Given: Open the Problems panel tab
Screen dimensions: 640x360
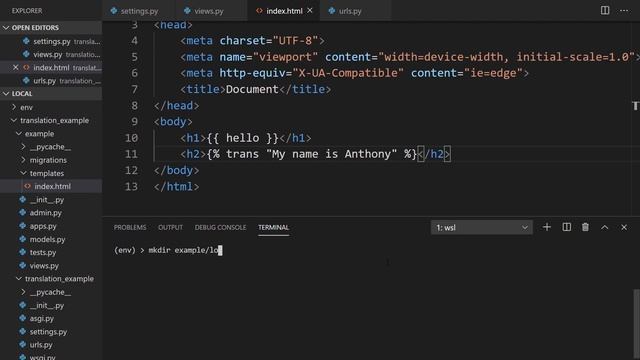Looking at the screenshot, I should click(130, 227).
